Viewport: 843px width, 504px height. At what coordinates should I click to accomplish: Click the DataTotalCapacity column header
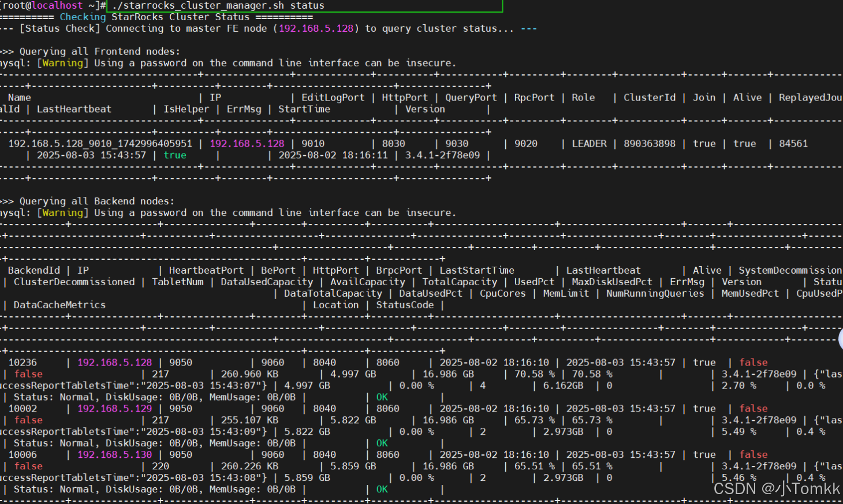pos(333,294)
